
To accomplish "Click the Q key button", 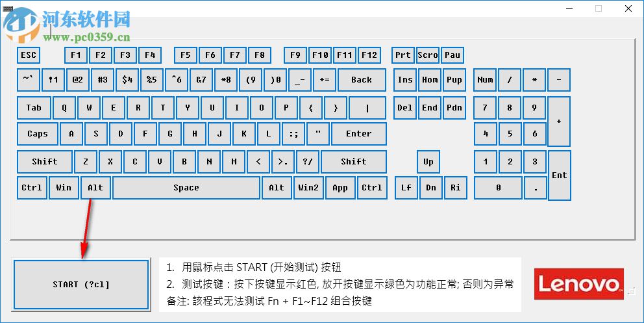I will pos(64,108).
